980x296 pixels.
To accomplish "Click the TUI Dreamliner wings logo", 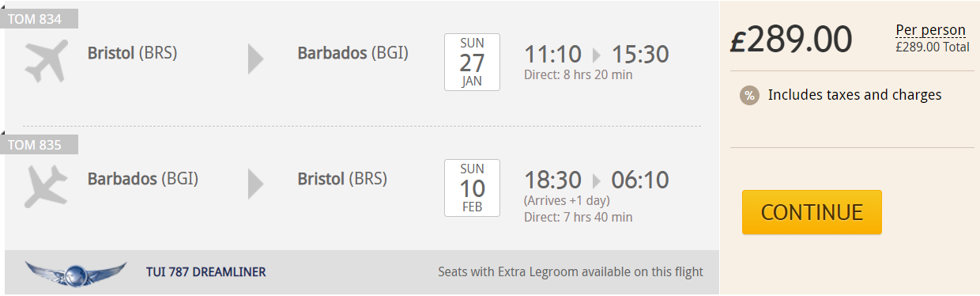I will tap(76, 273).
